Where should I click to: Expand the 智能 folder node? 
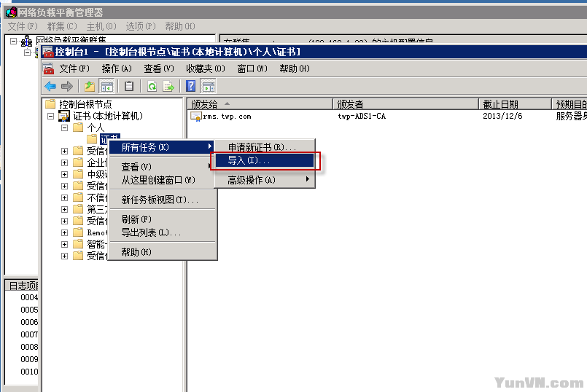64,244
